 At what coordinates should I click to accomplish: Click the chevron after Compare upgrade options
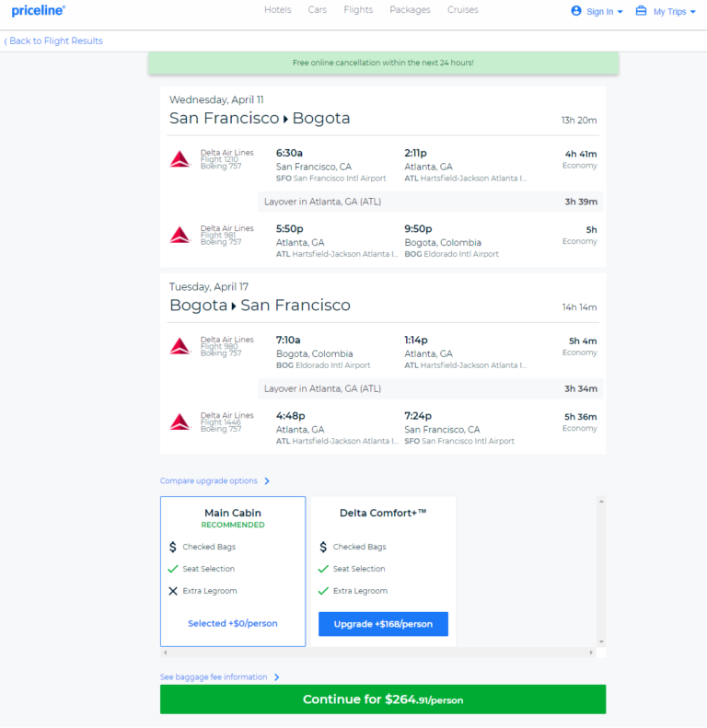pos(267,481)
